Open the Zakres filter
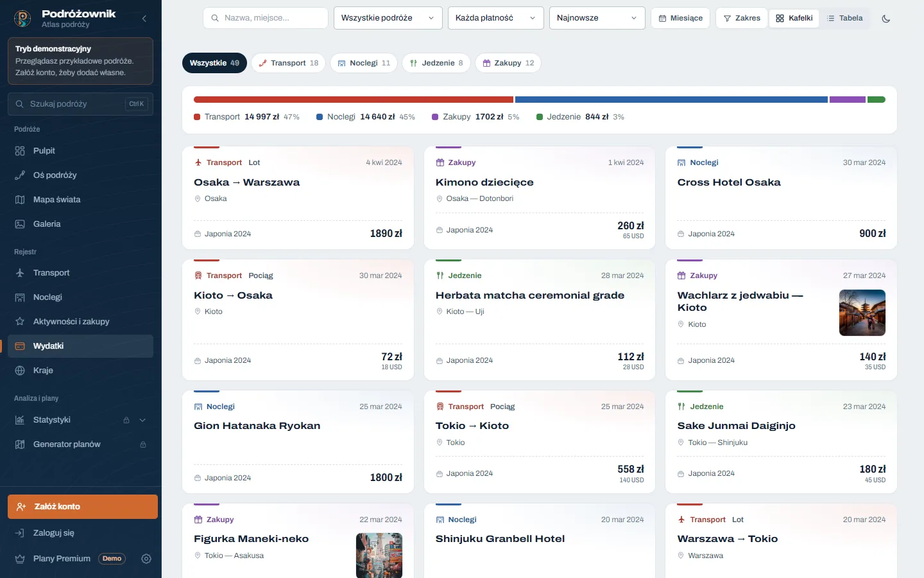The width and height of the screenshot is (924, 578). coord(742,18)
